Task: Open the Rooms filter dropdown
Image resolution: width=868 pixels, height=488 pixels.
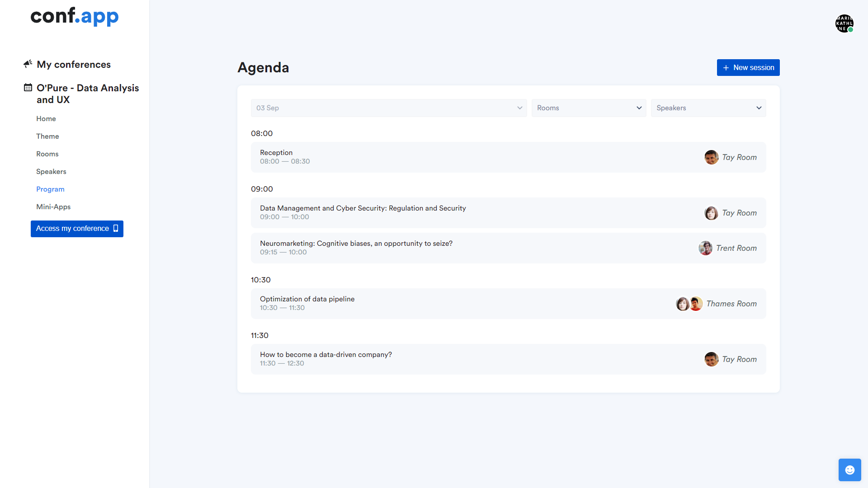Action: tap(589, 108)
